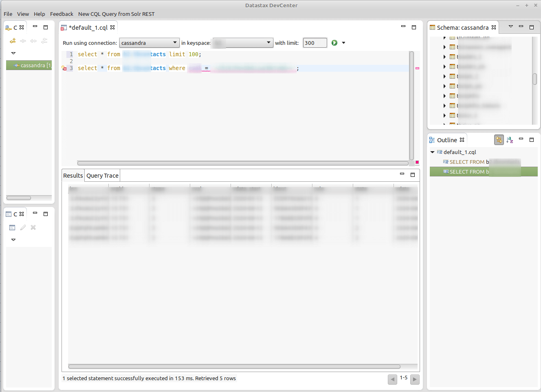Minimize the CQL Scripts panel
Image resolution: width=541 pixels, height=392 pixels.
(x=35, y=213)
